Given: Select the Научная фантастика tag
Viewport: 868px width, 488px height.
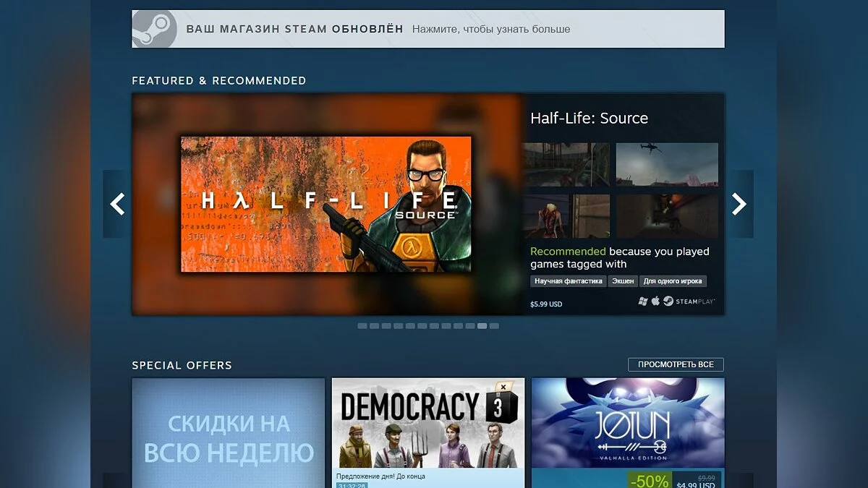Looking at the screenshot, I should [x=569, y=281].
